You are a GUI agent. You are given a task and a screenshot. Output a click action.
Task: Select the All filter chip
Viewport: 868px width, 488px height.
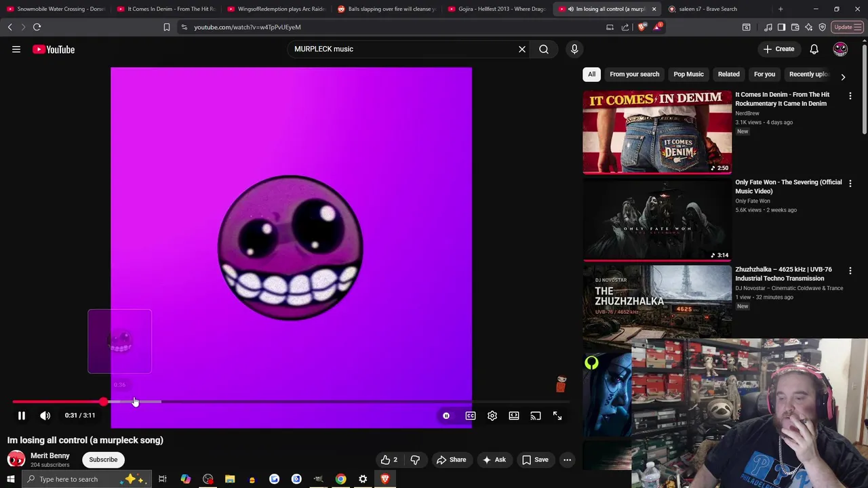[591, 74]
